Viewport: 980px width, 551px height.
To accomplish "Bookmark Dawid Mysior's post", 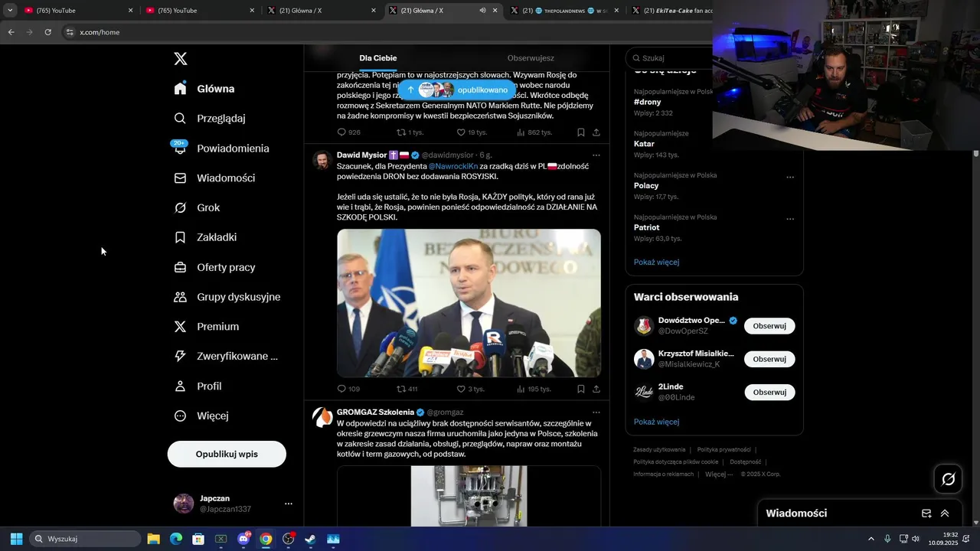I will [x=581, y=389].
